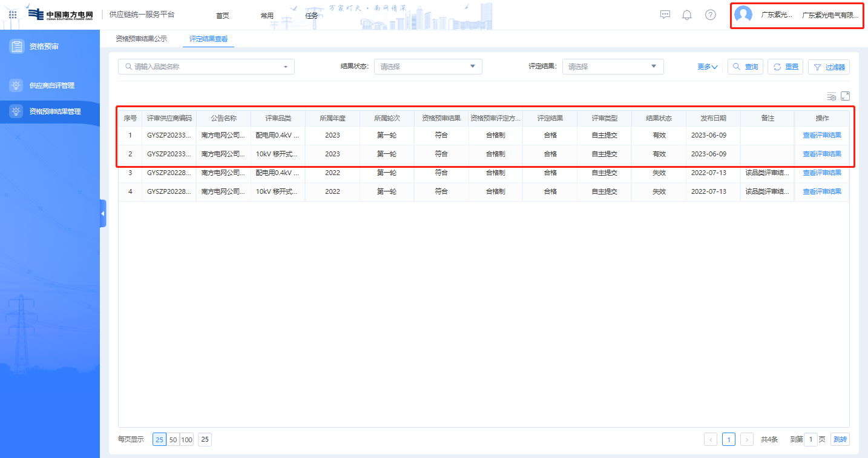The height and width of the screenshot is (458, 868).
Task: Click the user avatar icon
Action: click(x=743, y=15)
